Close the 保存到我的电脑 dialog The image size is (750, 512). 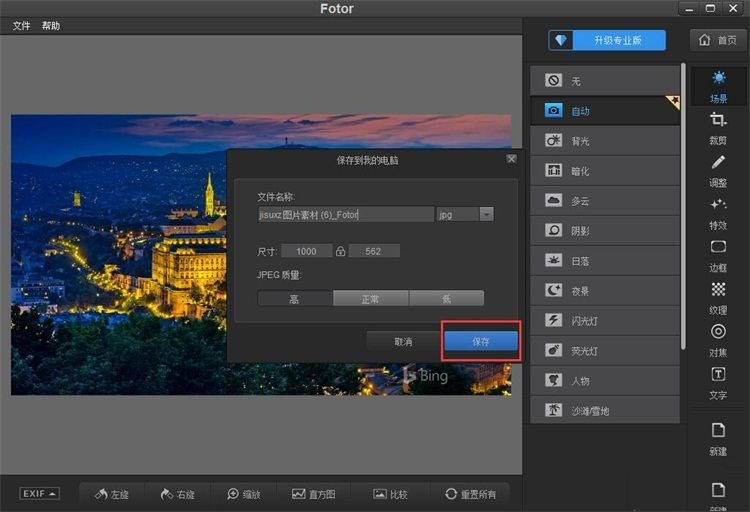pyautogui.click(x=511, y=159)
